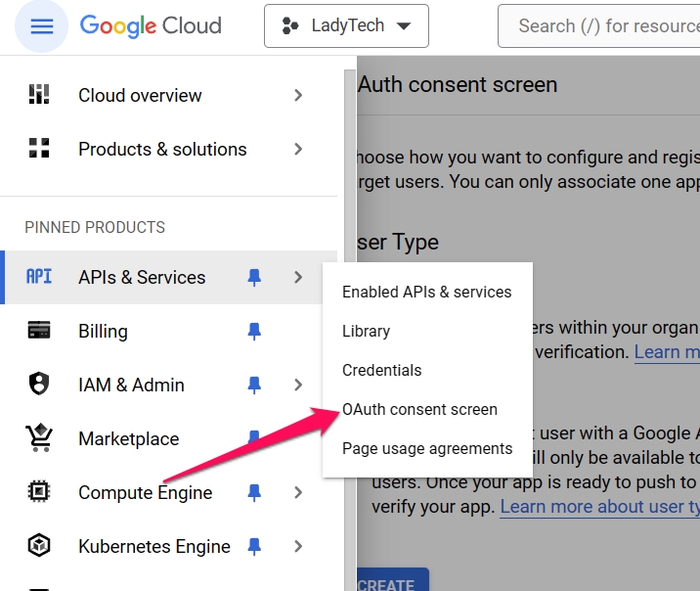Select APIs & Services in pinned products
The width and height of the screenshot is (700, 591).
tap(142, 278)
